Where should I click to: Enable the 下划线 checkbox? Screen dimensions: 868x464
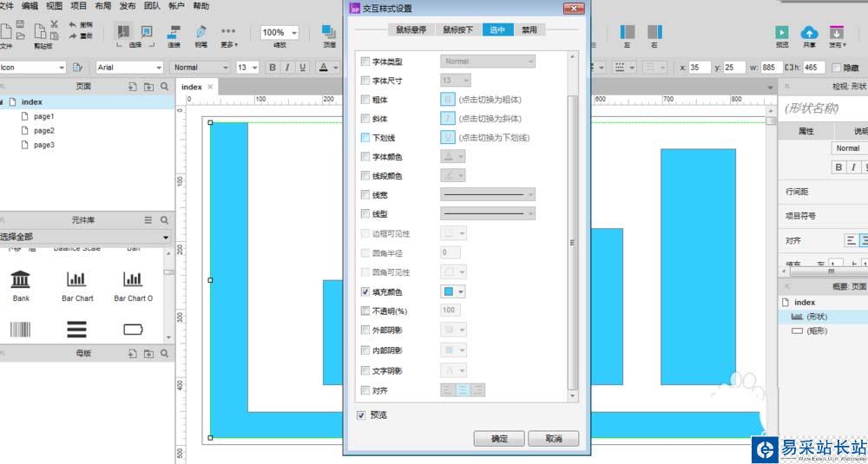365,137
